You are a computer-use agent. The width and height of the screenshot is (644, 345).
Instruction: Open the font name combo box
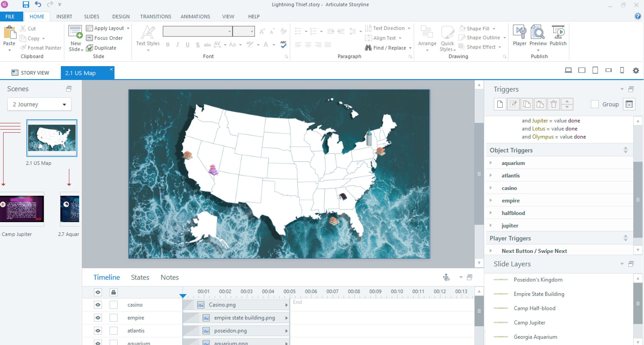pyautogui.click(x=197, y=31)
